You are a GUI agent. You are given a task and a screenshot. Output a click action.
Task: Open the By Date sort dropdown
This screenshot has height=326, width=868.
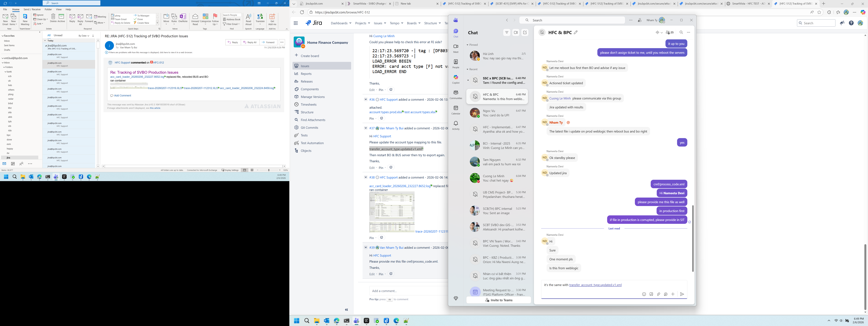(x=84, y=36)
